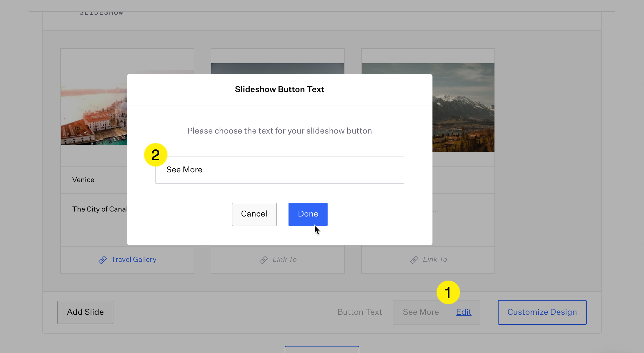This screenshot has height=353, width=644.
Task: Click the Cancel button in dialog
Action: [254, 214]
